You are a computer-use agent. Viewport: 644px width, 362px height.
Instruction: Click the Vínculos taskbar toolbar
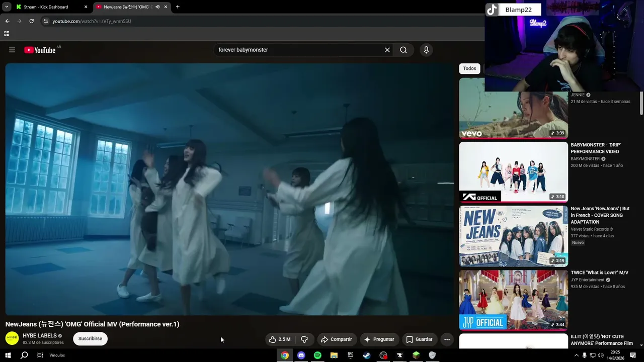(x=57, y=355)
